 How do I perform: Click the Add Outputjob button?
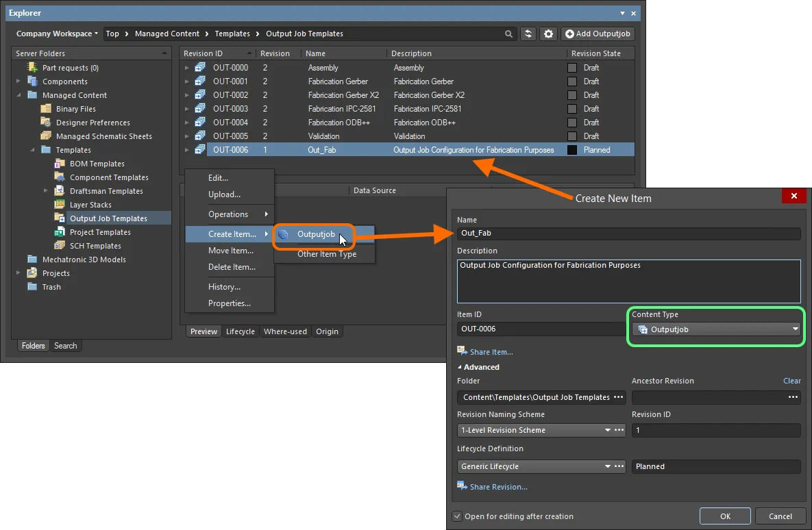click(598, 34)
